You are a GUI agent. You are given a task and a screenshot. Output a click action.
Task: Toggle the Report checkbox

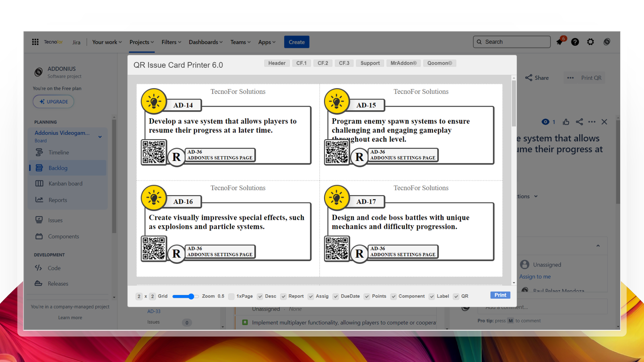pos(283,296)
